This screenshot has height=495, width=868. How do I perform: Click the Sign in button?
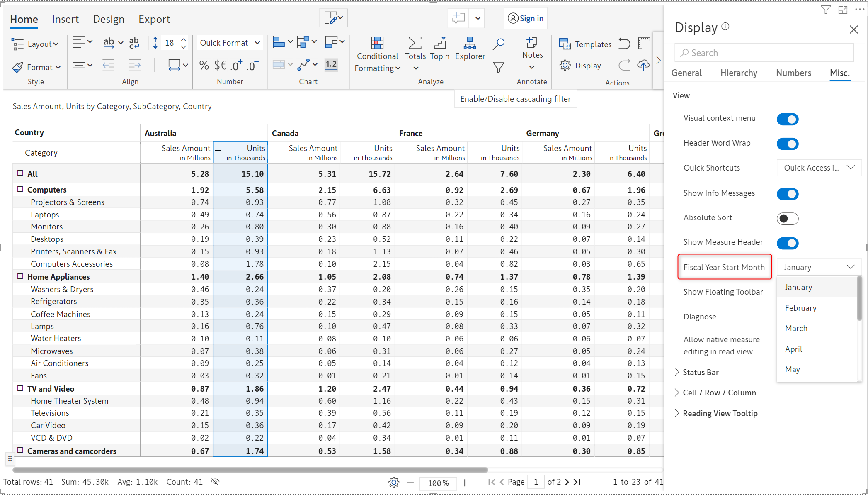click(526, 18)
